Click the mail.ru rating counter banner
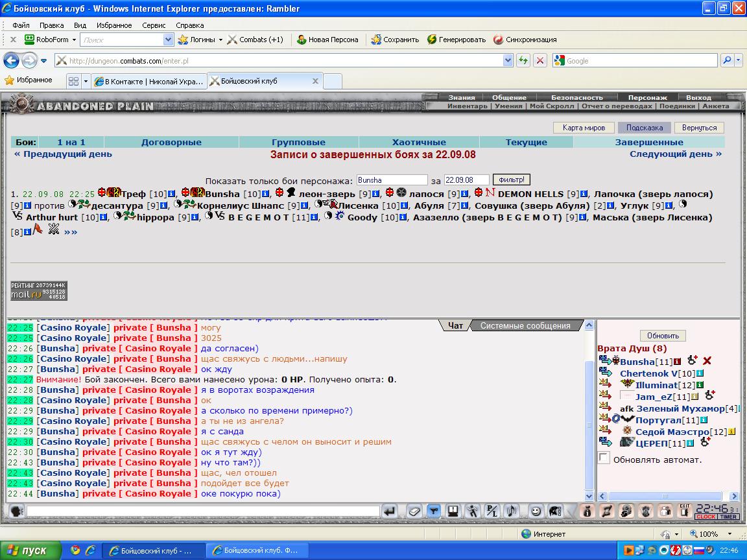Viewport: 747px width, 560px height. click(x=39, y=290)
